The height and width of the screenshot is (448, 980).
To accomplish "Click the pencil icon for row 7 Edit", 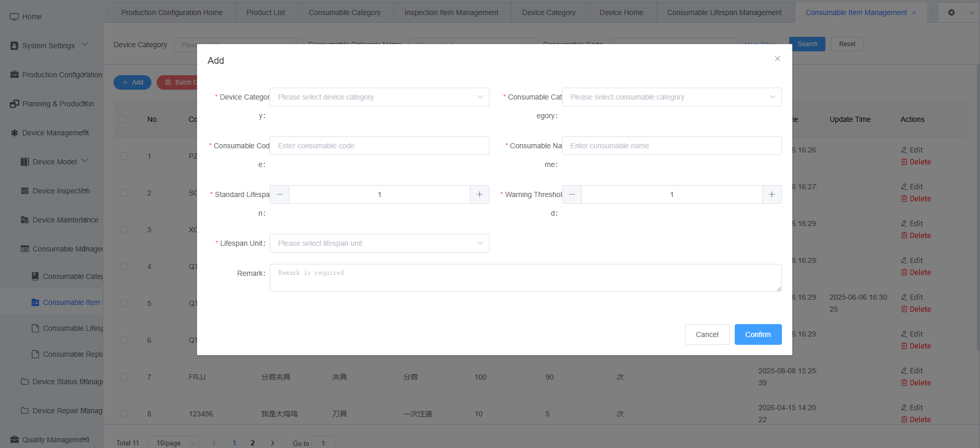I will [904, 371].
